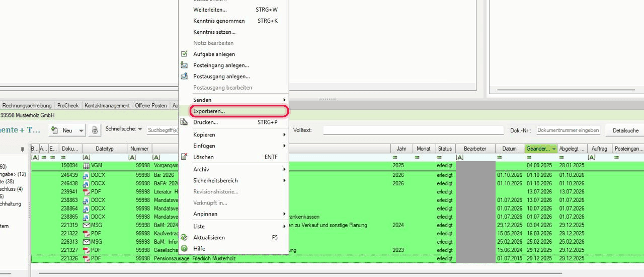This screenshot has height=277, width=644.
Task: Sort by the Datum column header
Action: click(x=510, y=149)
